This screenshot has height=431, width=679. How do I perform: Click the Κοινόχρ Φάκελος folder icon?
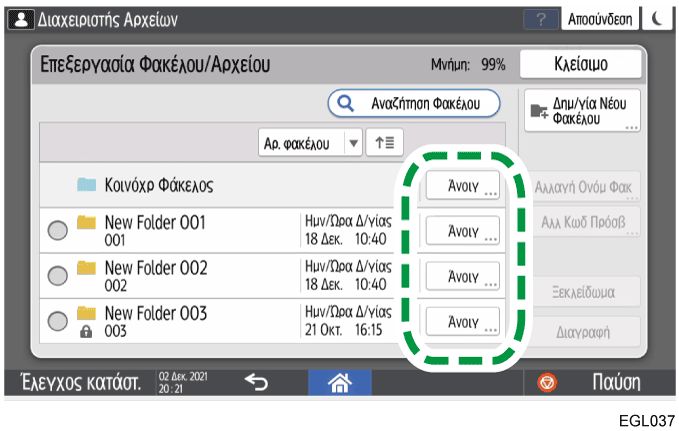point(87,185)
